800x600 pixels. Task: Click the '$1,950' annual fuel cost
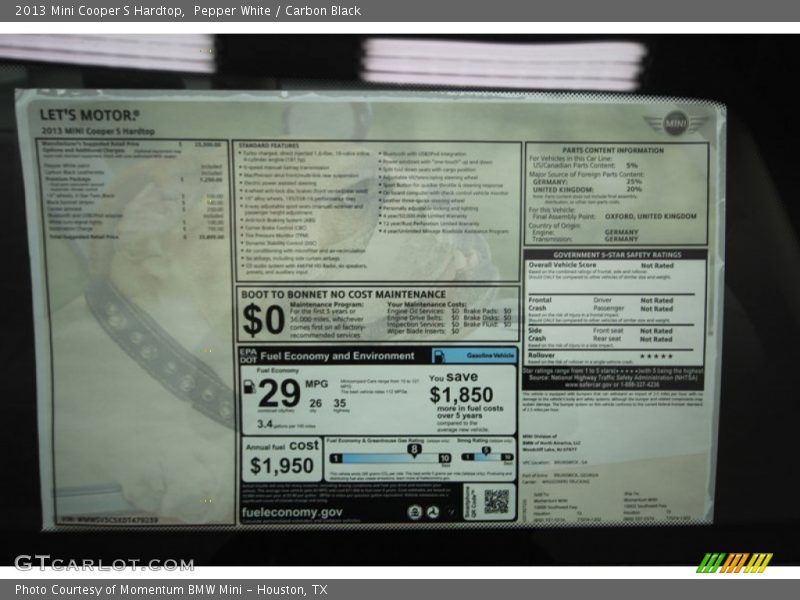282,466
